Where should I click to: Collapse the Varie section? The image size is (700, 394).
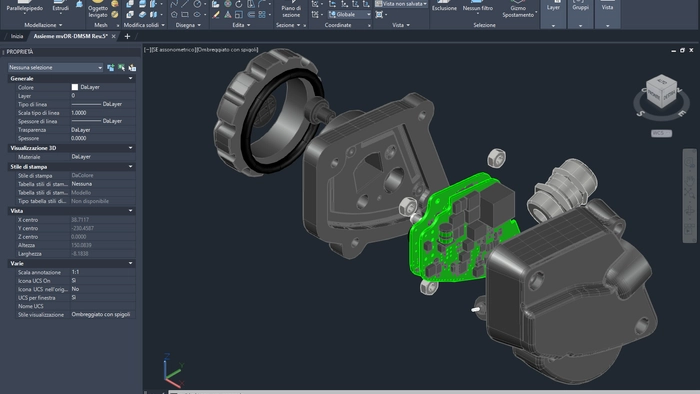130,263
